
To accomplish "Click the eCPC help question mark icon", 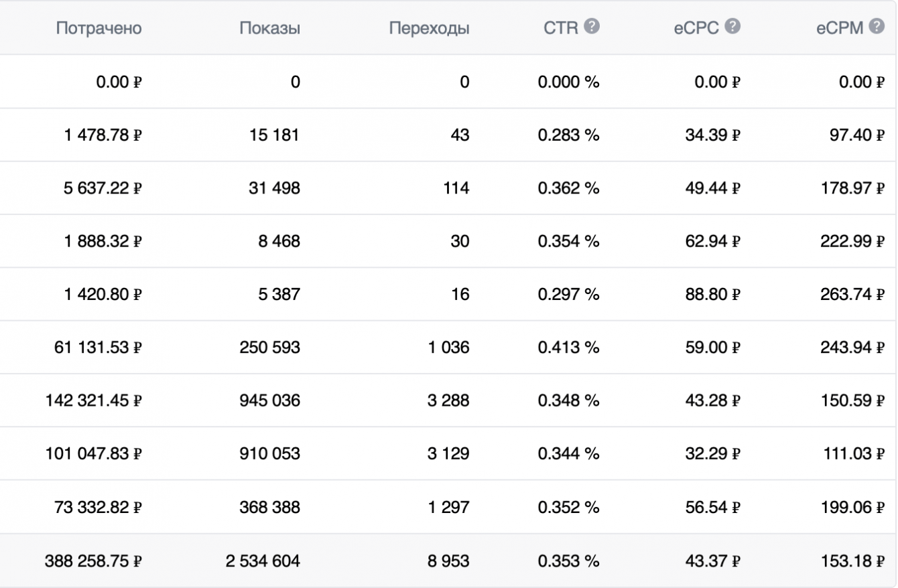I will pos(733,27).
